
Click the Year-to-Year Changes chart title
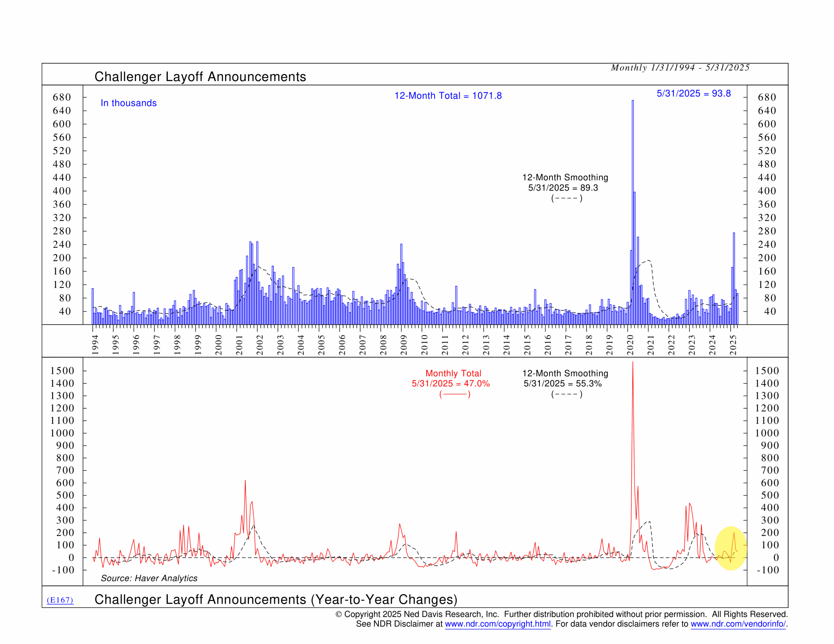[x=276, y=599]
